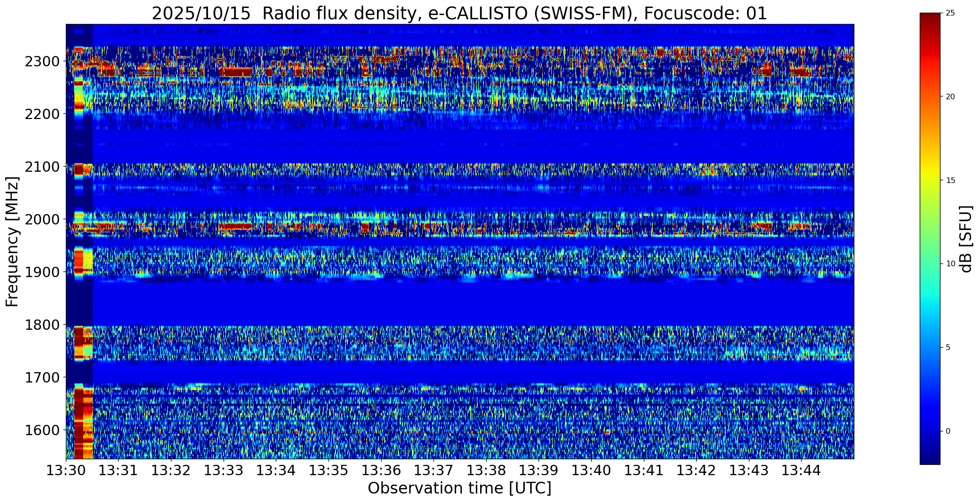Viewport: 980px width, 502px height.
Task: Click the 13:30 time tick label
Action: point(66,470)
